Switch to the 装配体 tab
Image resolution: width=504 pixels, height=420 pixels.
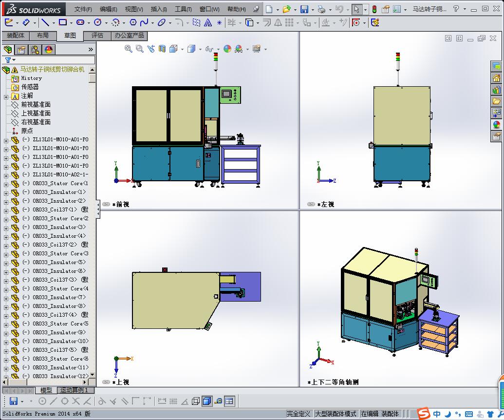[x=16, y=36]
